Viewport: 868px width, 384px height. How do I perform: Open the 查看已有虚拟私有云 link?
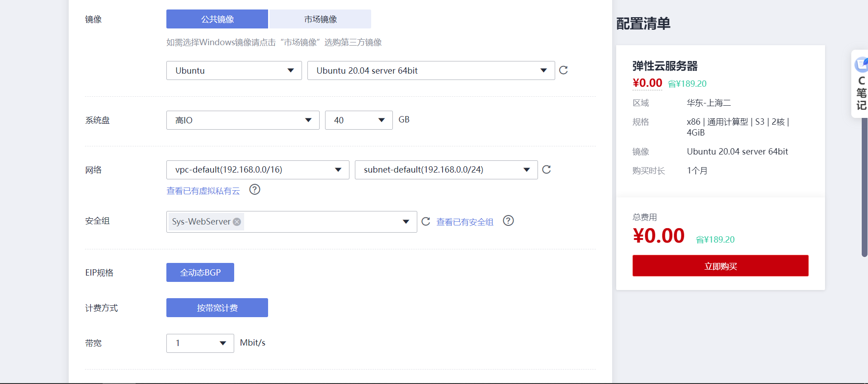point(203,191)
